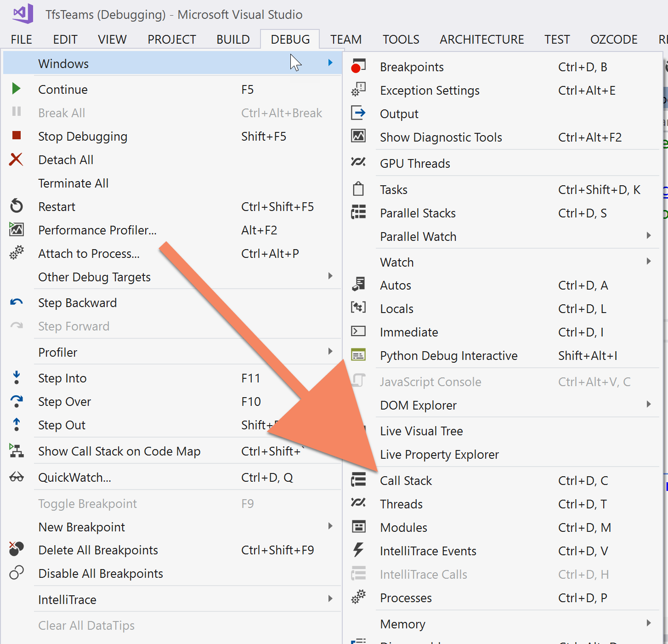Click the Ctrl+D, C shortcut text

[583, 481]
